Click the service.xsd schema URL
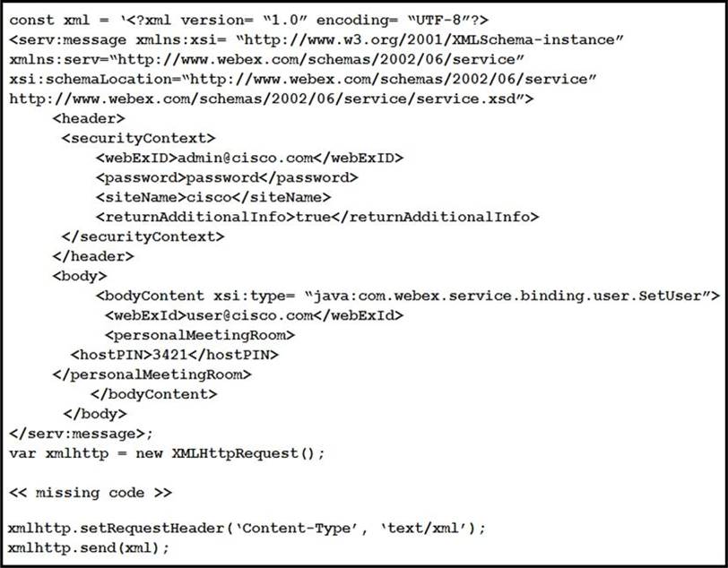Image resolution: width=728 pixels, height=568 pixels. pyautogui.click(x=271, y=99)
